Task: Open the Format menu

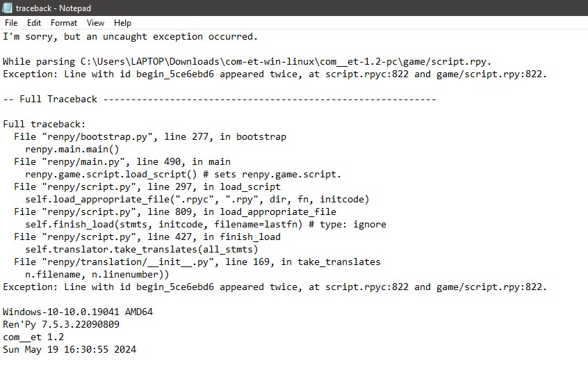Action: 64,23
